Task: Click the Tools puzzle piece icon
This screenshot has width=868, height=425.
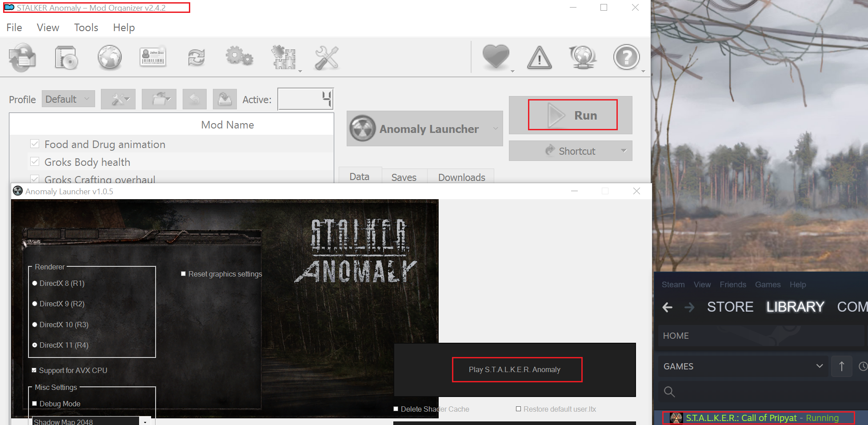Action: pos(284,57)
